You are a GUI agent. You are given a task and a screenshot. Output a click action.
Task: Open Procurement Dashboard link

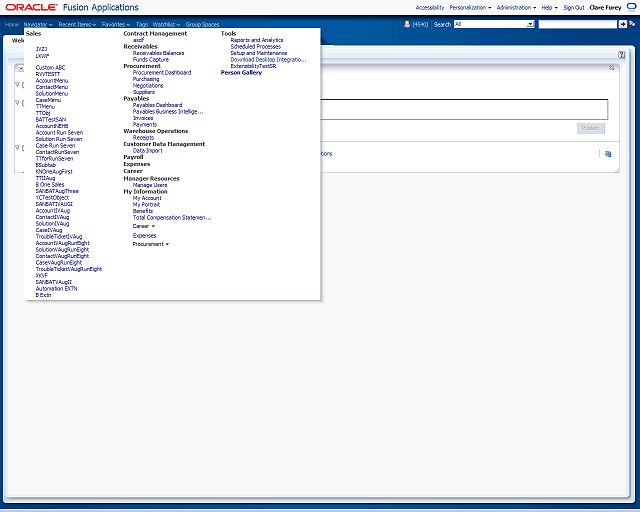pyautogui.click(x=161, y=72)
